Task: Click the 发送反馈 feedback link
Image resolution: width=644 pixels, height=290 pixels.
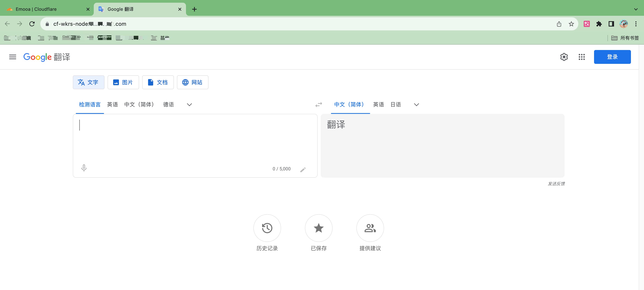Action: 556,184
